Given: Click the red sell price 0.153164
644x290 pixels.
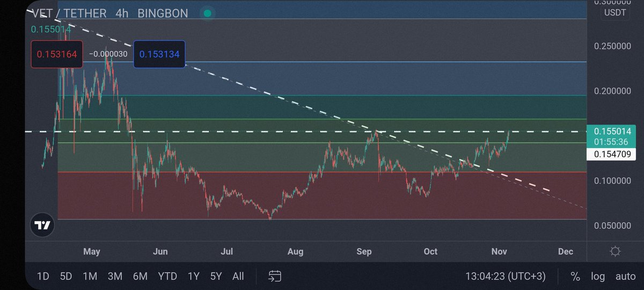Looking at the screenshot, I should (x=57, y=54).
